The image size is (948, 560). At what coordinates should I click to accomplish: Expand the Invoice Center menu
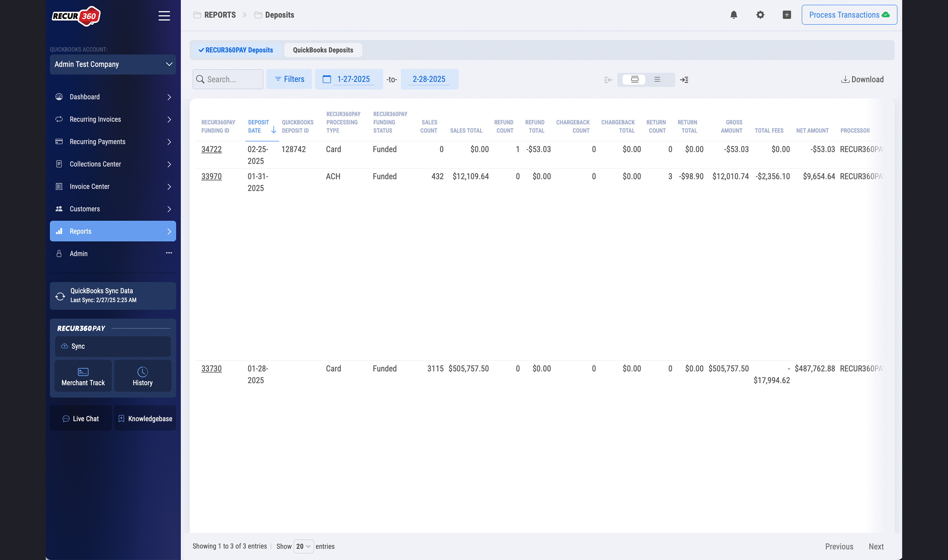[169, 187]
